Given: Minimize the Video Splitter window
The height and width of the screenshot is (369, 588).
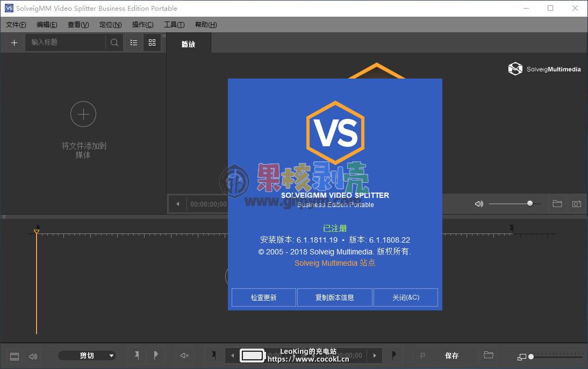Looking at the screenshot, I should (526, 8).
